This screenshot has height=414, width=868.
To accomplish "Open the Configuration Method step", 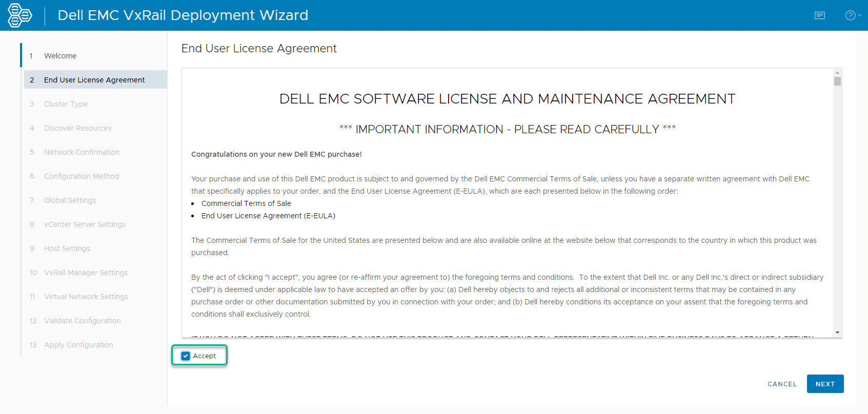I will tap(81, 176).
